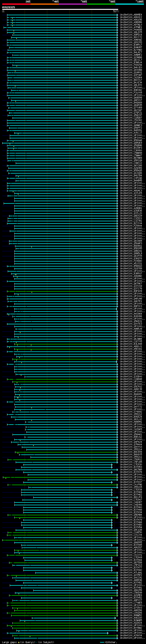Image resolution: width=146 pixels, height=644 pixels.
Task: Click UniRef100_B9RIB2 label
Action: (131, 90)
